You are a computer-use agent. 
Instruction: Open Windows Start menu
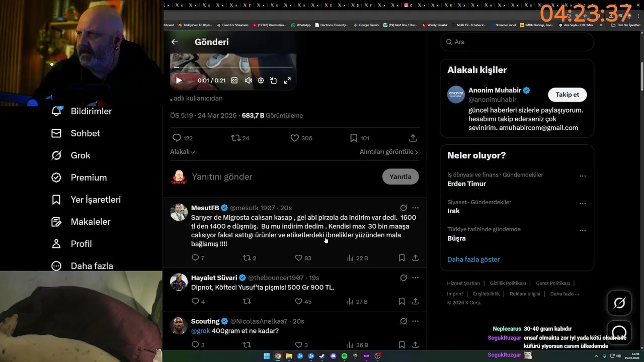pos(267,356)
